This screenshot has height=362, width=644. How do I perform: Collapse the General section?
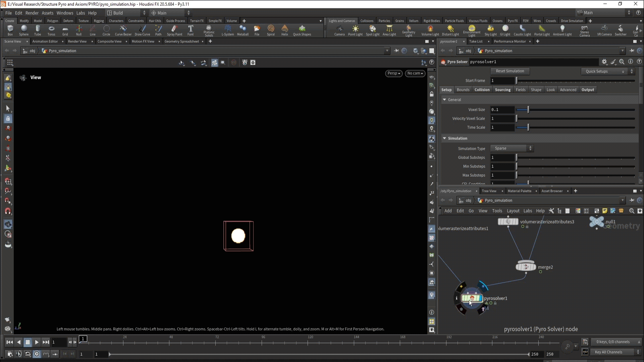point(444,100)
